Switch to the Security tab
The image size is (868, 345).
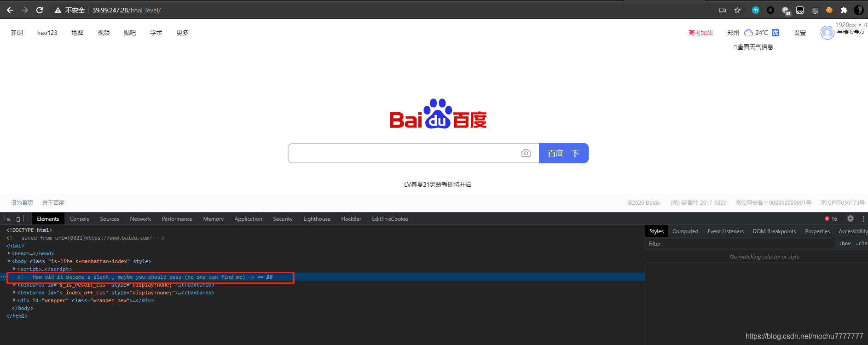point(283,219)
